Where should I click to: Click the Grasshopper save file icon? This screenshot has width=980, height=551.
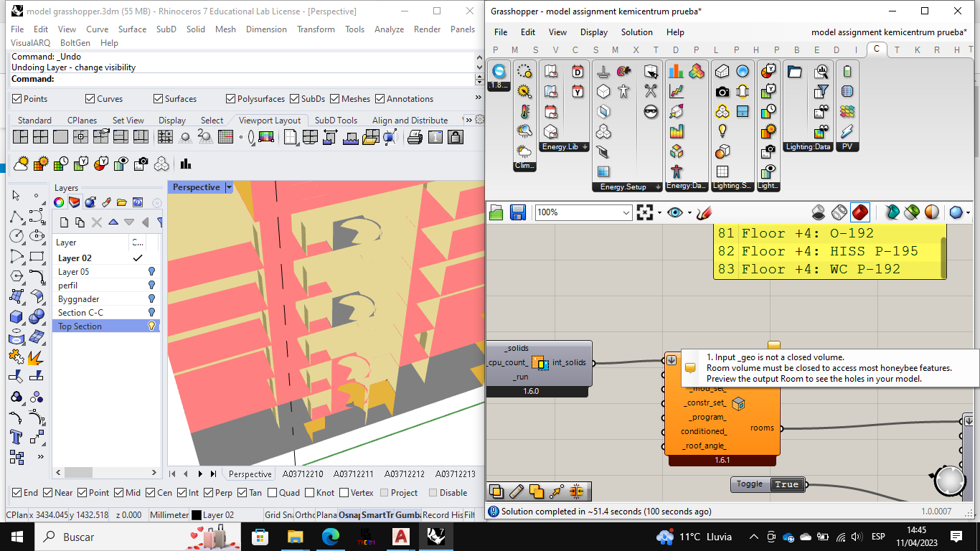[518, 212]
